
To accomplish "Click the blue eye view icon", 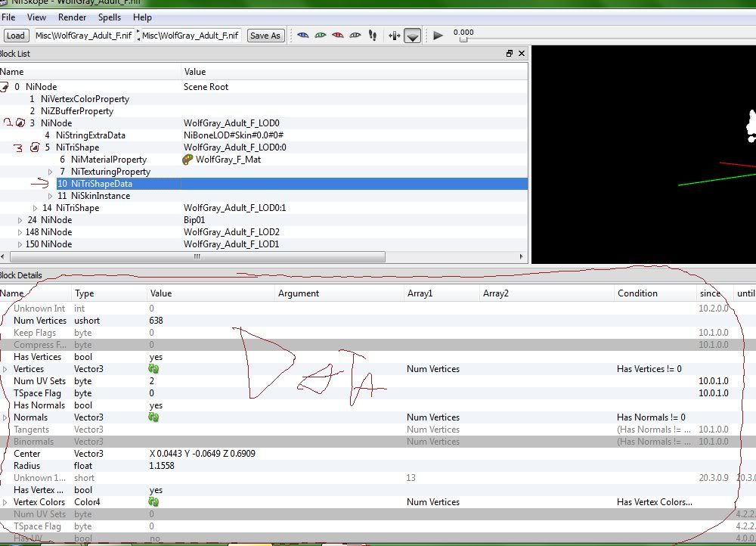I will coord(303,36).
